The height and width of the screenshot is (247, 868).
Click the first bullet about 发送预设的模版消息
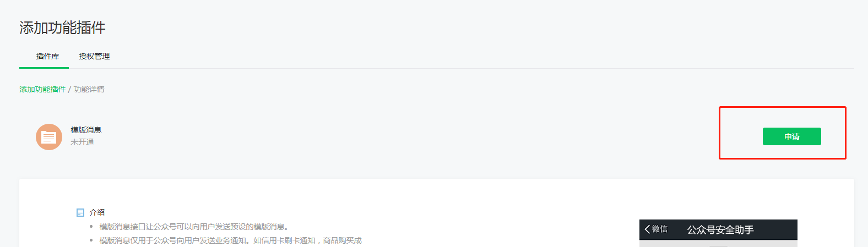pyautogui.click(x=194, y=227)
